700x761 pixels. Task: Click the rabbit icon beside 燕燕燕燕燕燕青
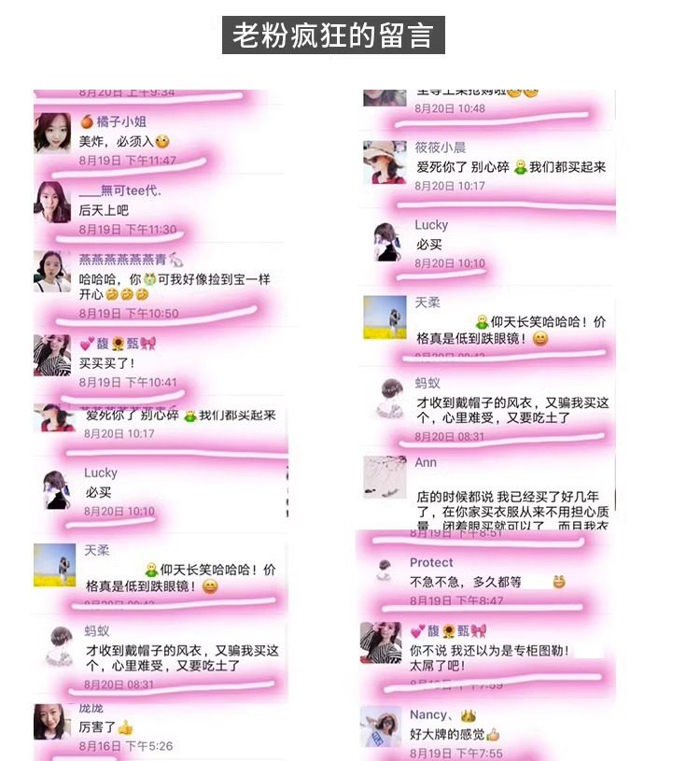tap(176, 260)
